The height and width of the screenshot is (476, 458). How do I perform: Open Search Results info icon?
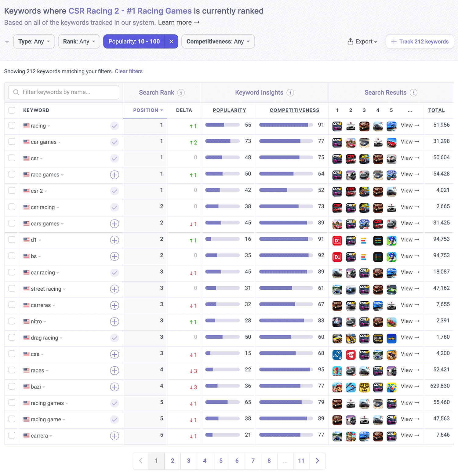coord(414,93)
